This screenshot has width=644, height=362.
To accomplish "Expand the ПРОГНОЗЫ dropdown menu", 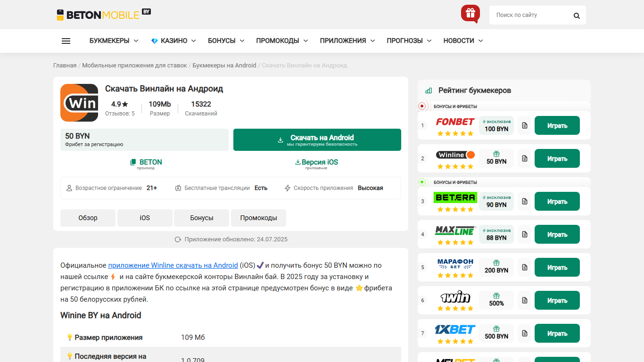I will tap(409, 41).
